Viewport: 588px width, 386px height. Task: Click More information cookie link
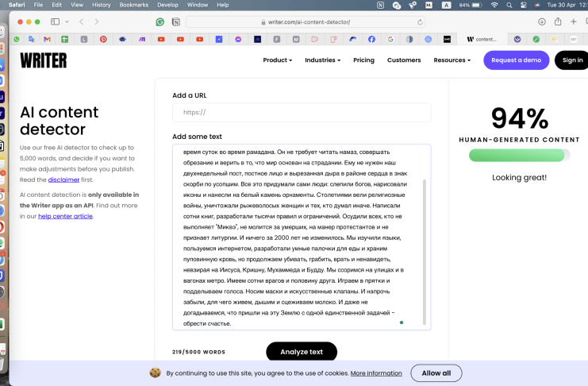[x=376, y=373]
